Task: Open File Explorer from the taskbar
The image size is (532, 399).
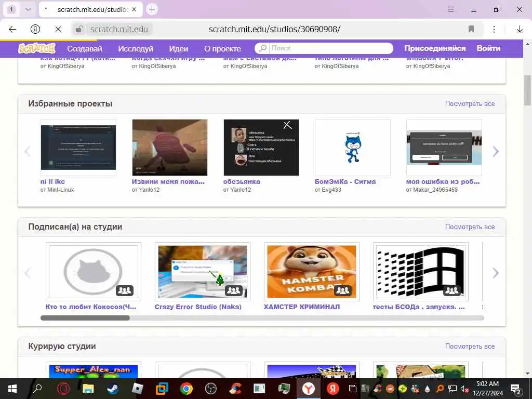Action: click(x=88, y=389)
